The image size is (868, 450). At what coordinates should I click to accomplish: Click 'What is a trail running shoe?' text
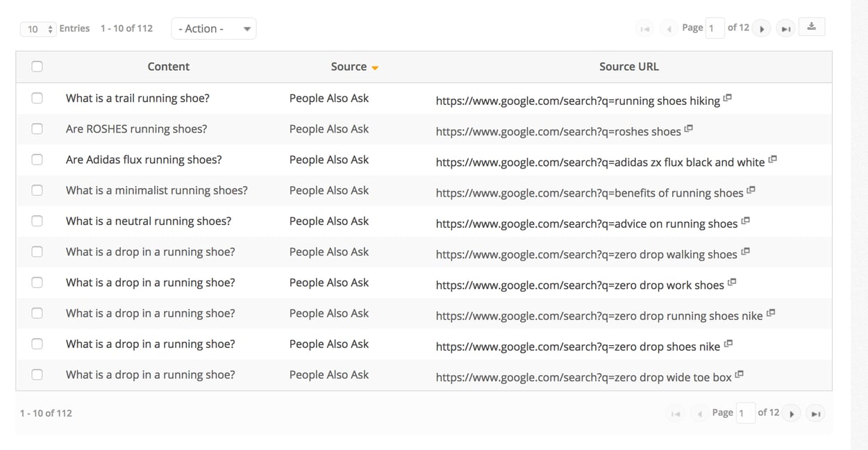tap(137, 98)
